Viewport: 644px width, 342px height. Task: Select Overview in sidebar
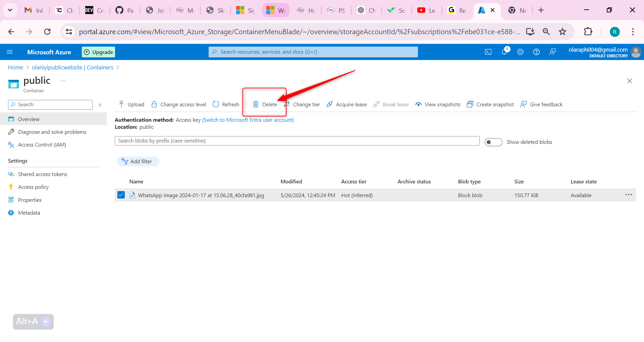(53, 119)
